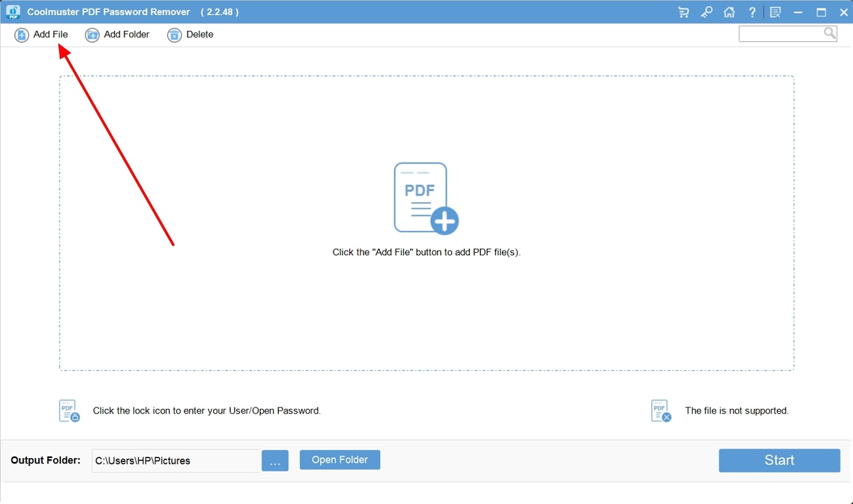Open the shopping cart purchase icon

click(684, 12)
